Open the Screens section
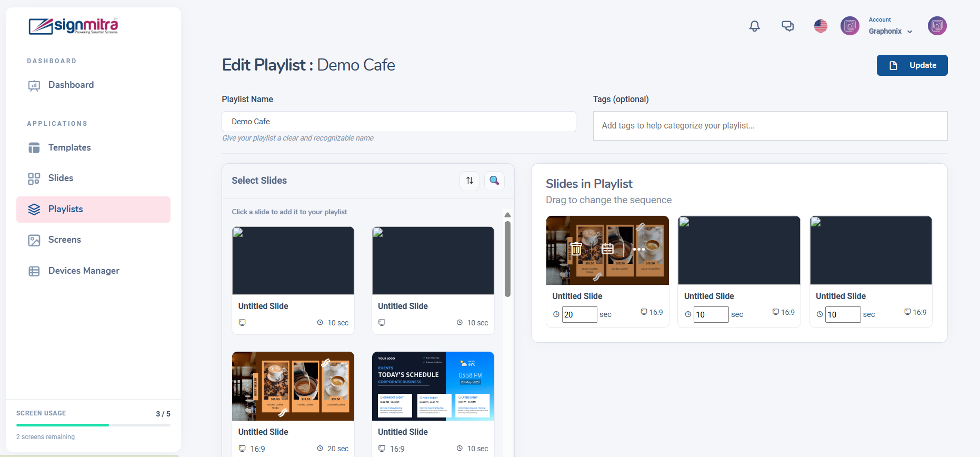The image size is (980, 457). click(65, 240)
